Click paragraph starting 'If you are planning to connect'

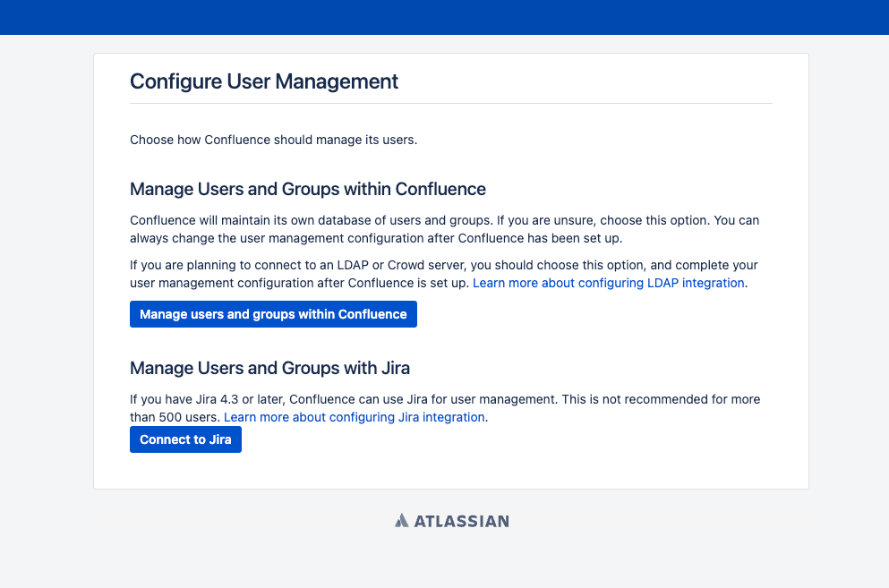coord(444,274)
